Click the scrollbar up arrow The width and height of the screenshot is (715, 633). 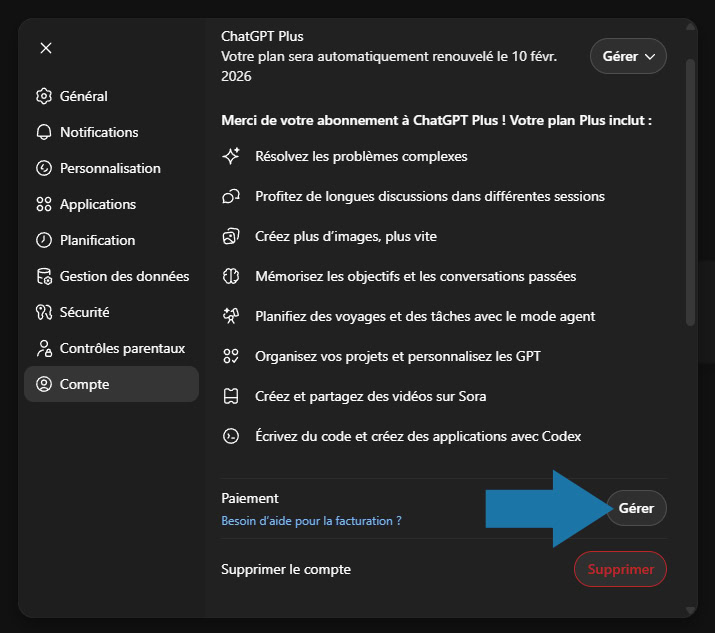pos(691,26)
